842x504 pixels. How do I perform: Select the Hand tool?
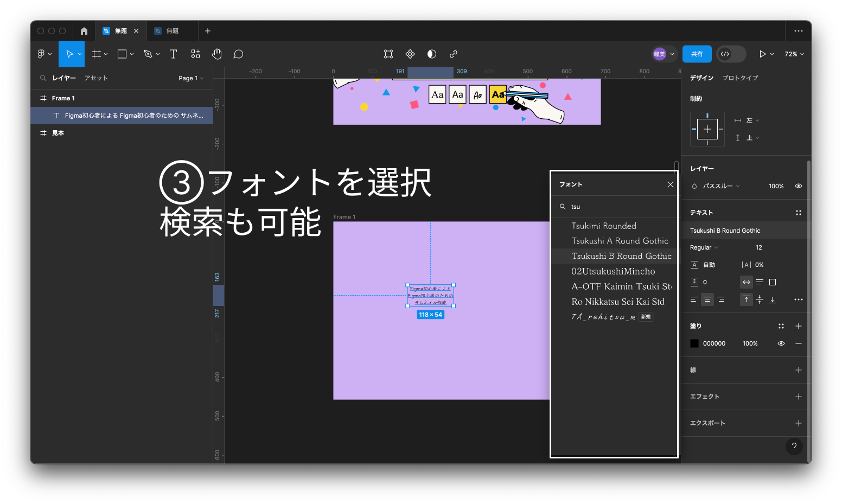tap(216, 54)
